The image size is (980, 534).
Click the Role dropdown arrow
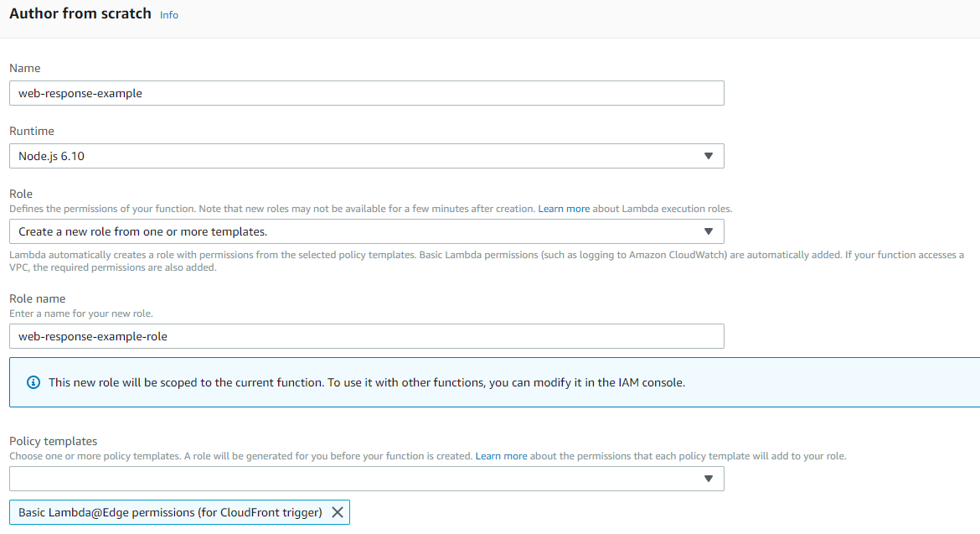tap(709, 231)
